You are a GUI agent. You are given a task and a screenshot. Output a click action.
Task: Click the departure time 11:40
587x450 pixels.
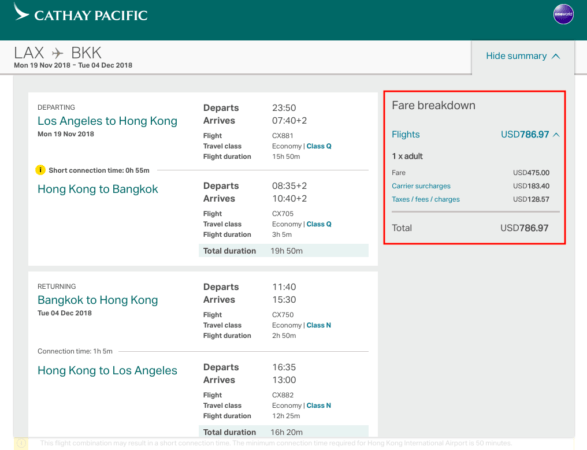coord(284,287)
